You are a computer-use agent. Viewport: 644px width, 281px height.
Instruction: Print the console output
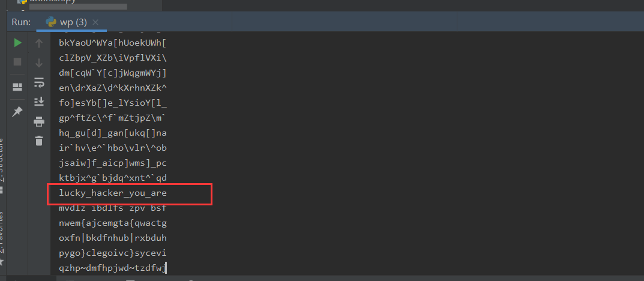point(39,121)
